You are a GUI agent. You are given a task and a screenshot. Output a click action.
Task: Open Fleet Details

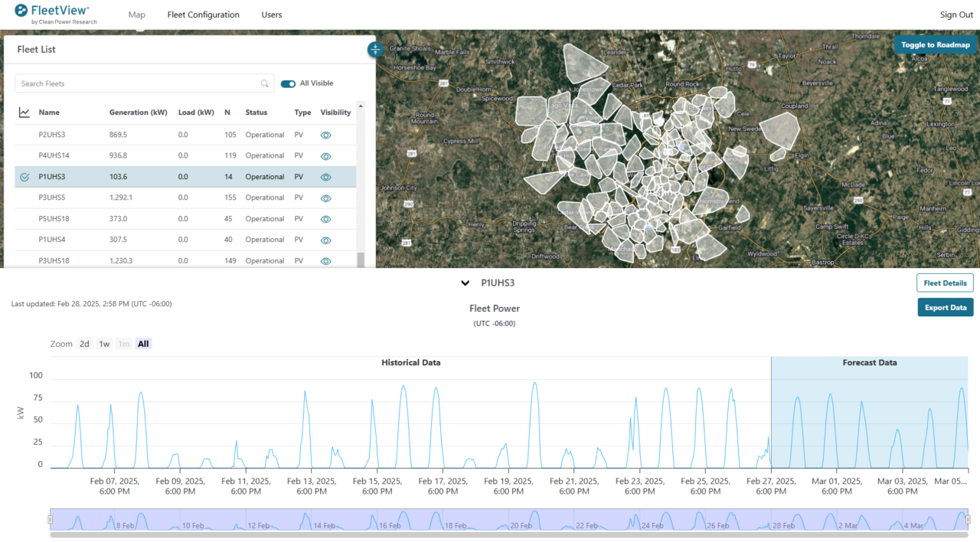pos(944,282)
